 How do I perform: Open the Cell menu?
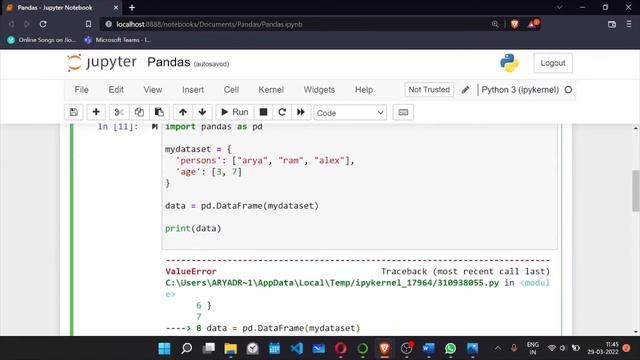pos(231,90)
